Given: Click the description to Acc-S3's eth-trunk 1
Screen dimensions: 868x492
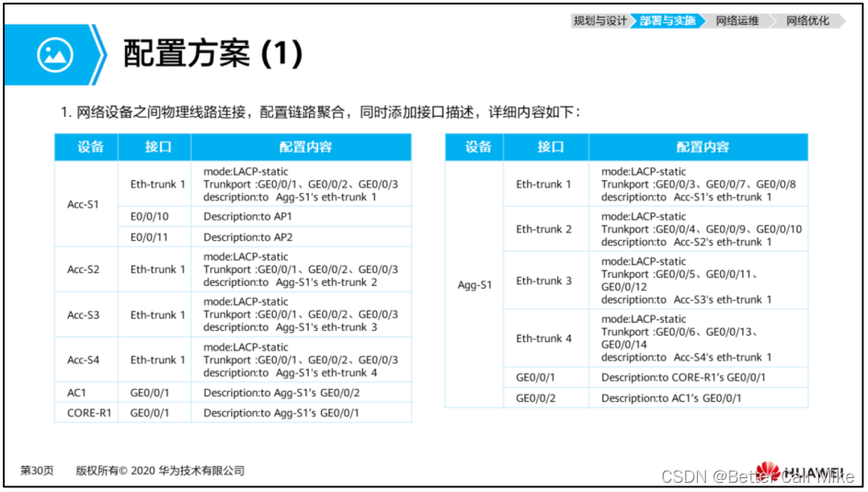Looking at the screenshot, I should (x=687, y=300).
